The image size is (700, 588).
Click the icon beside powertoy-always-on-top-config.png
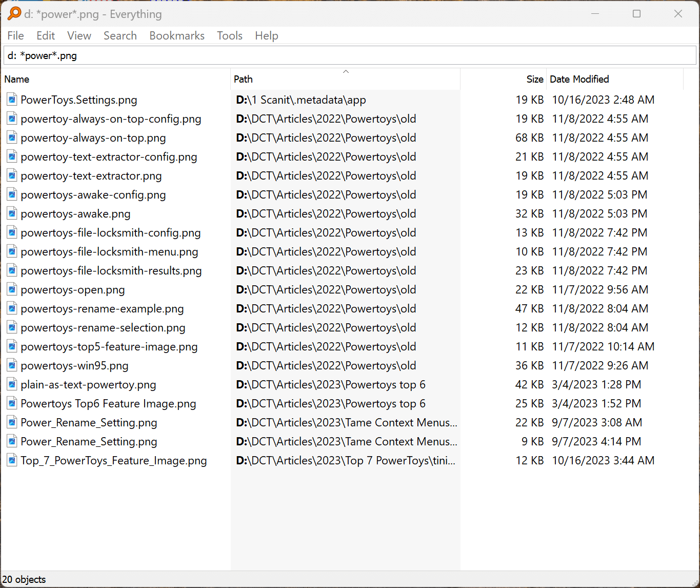[12, 119]
